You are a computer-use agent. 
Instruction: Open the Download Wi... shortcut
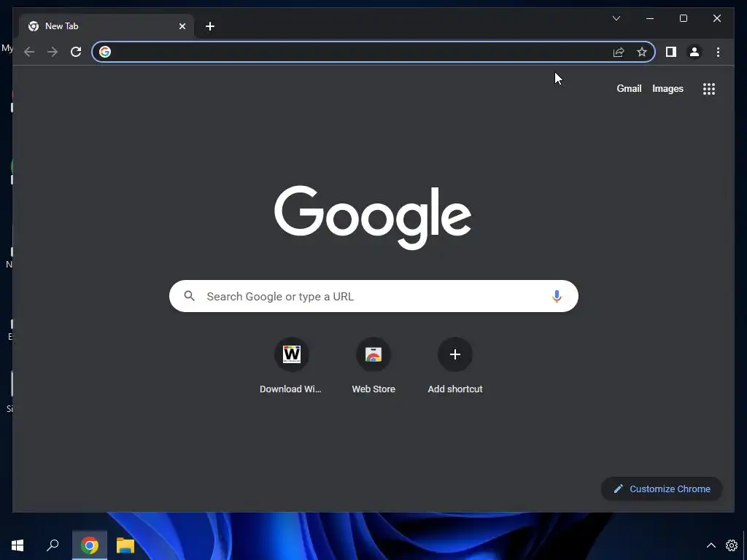pyautogui.click(x=291, y=365)
